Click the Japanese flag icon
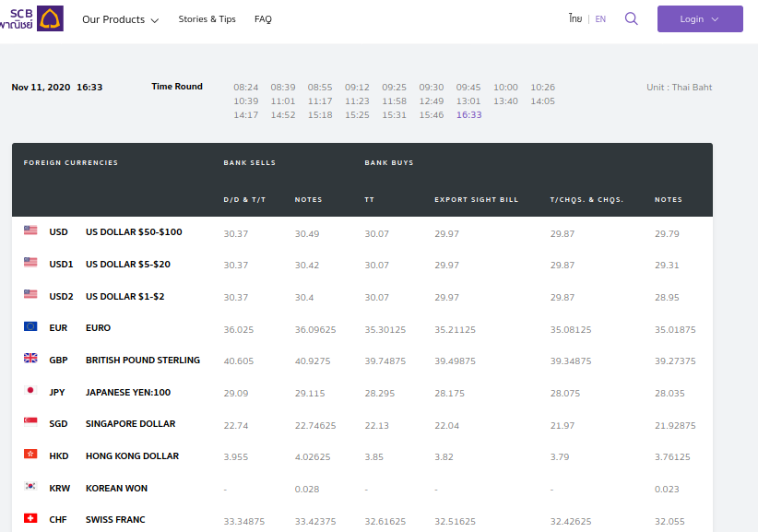The width and height of the screenshot is (758, 532). 30,392
